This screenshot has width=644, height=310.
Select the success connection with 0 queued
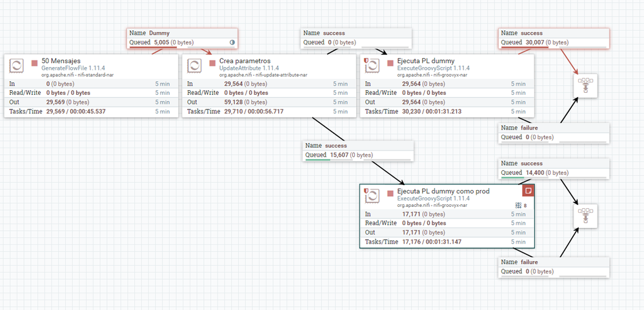tap(356, 38)
